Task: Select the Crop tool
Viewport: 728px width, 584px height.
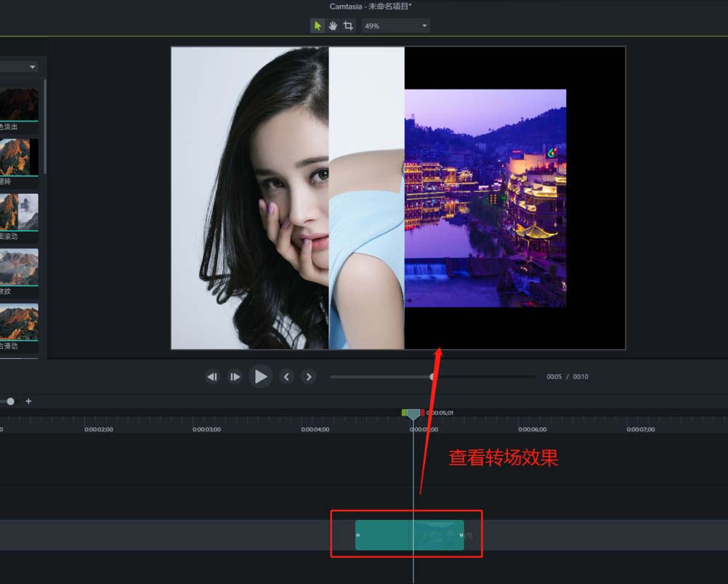Action: (349, 25)
